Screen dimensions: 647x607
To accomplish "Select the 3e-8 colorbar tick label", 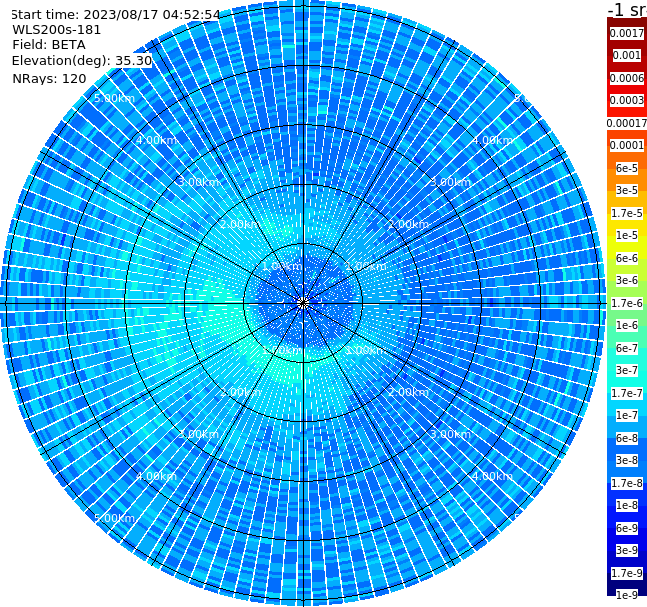I will [x=627, y=460].
